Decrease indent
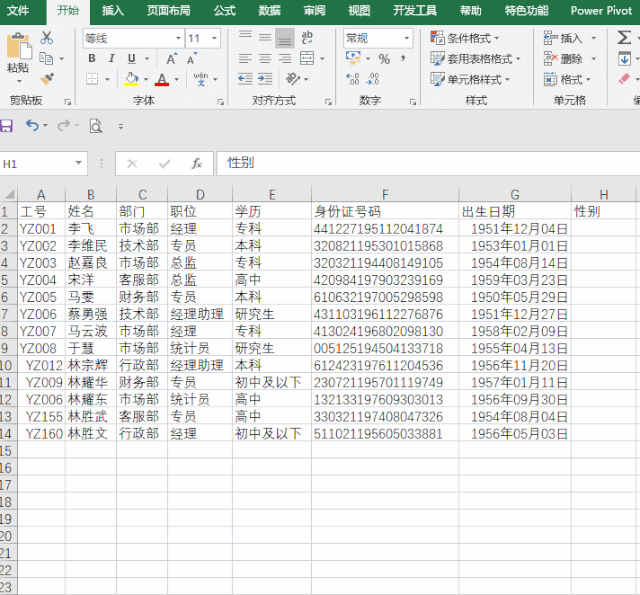 click(245, 79)
